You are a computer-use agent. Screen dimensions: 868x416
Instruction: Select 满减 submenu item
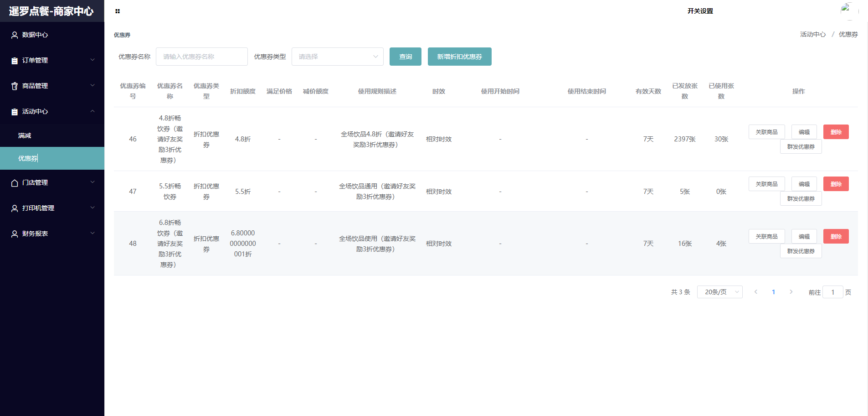[x=52, y=135]
